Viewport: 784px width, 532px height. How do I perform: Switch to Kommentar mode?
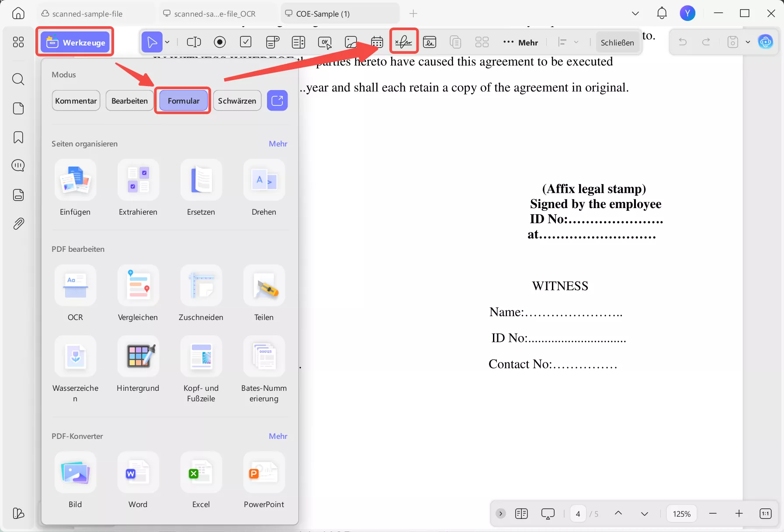click(76, 100)
